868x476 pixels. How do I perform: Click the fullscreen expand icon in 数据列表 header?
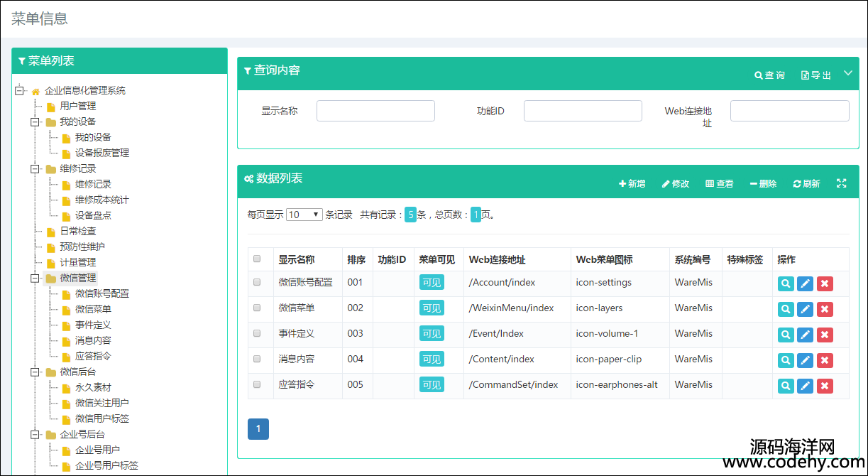pyautogui.click(x=842, y=183)
